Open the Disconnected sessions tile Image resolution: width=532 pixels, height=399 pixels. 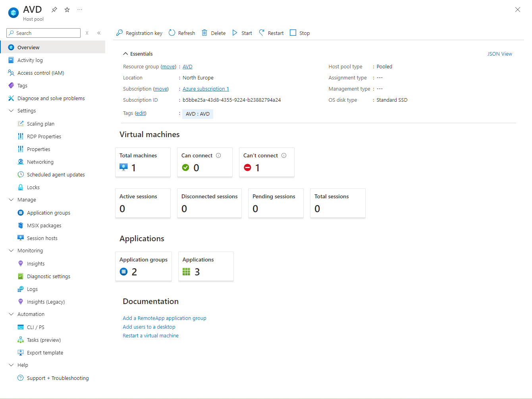coord(209,203)
